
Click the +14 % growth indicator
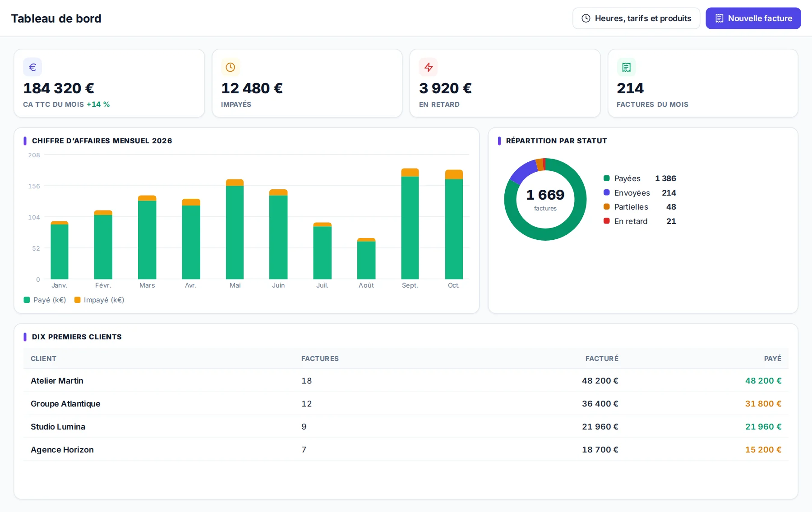click(98, 105)
